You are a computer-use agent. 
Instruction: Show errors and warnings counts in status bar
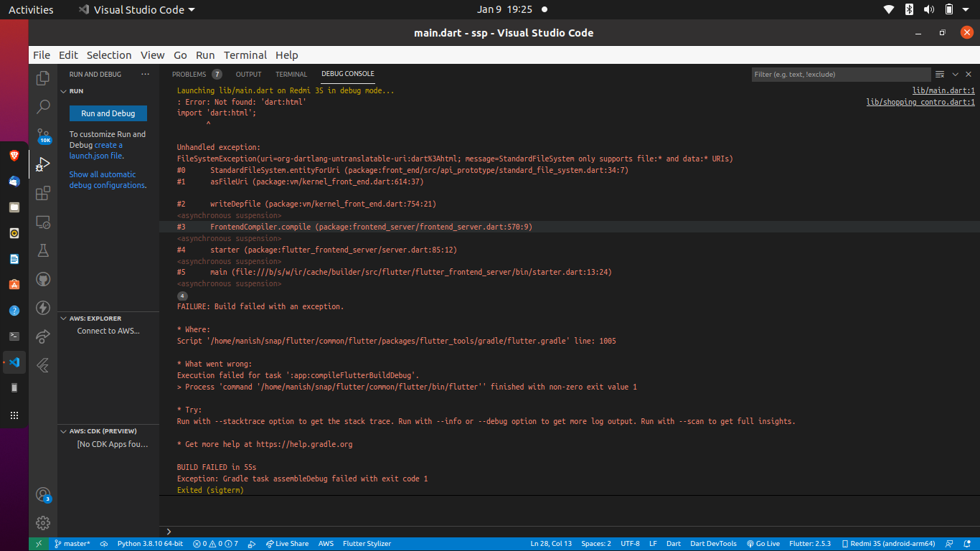click(x=215, y=544)
